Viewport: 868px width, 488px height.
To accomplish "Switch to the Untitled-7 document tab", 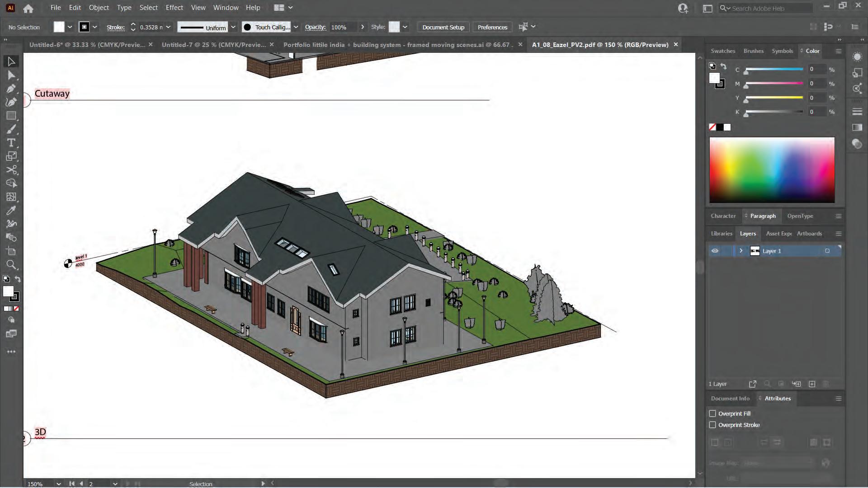I will tap(213, 45).
